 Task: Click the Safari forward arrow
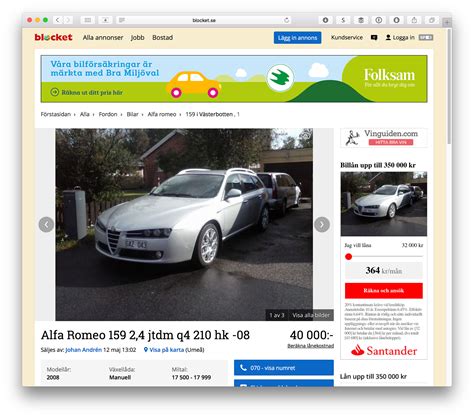coord(68,20)
